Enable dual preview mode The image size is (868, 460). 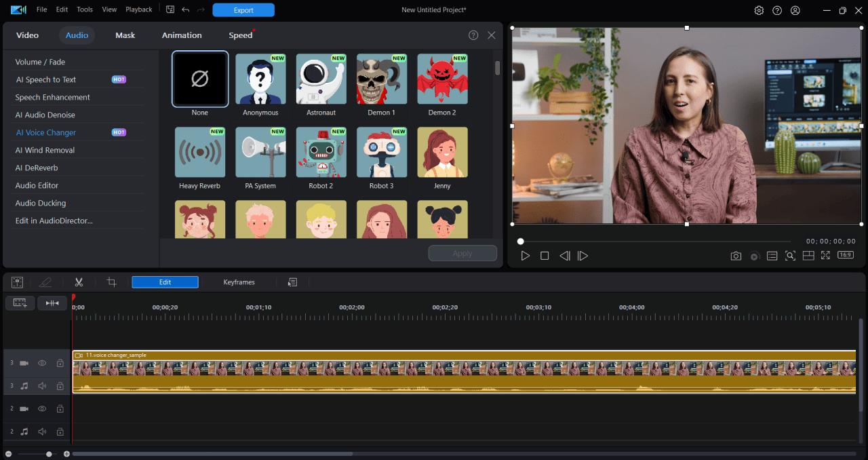(808, 256)
